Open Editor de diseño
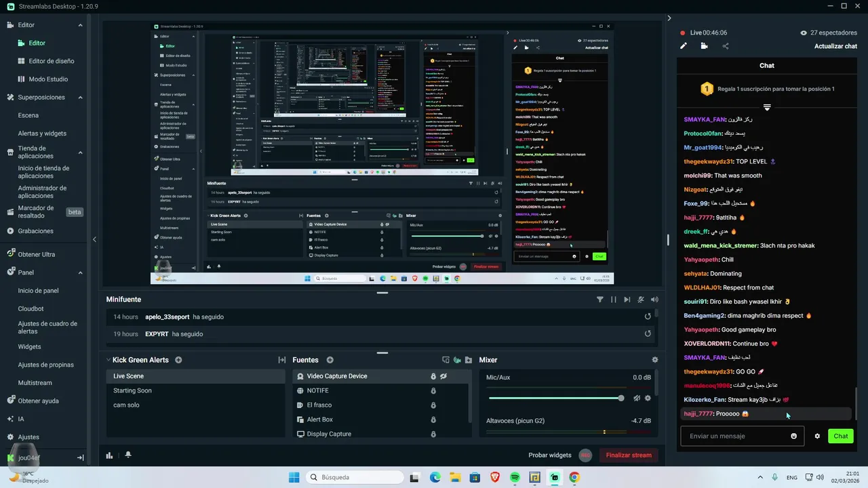The height and width of the screenshot is (488, 868). (x=51, y=61)
